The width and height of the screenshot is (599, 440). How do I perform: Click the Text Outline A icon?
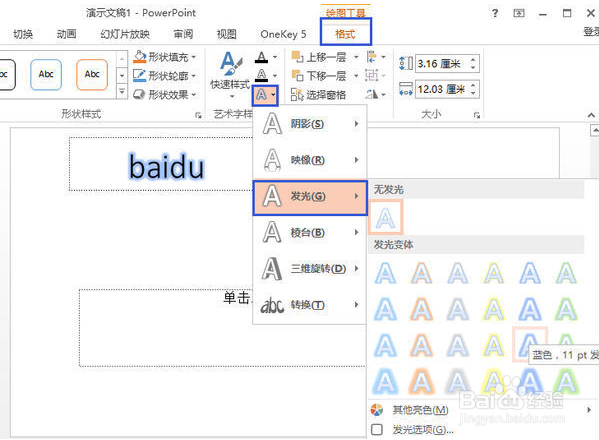(x=261, y=75)
